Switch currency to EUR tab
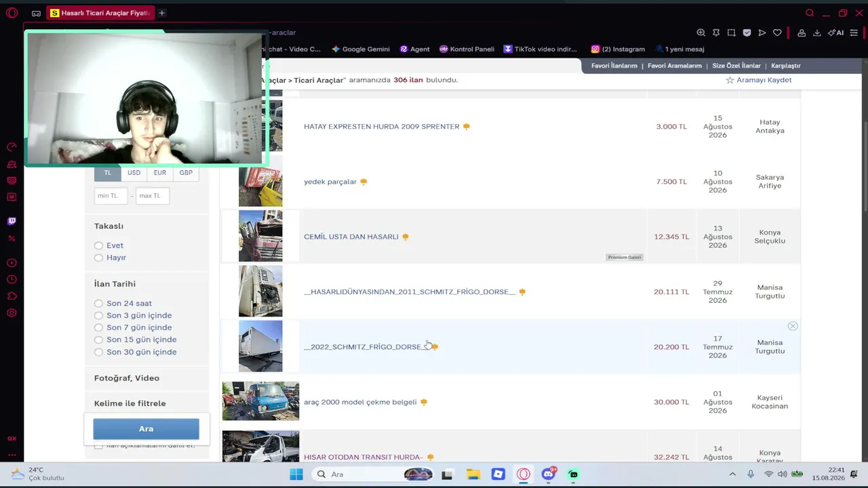 click(x=160, y=173)
